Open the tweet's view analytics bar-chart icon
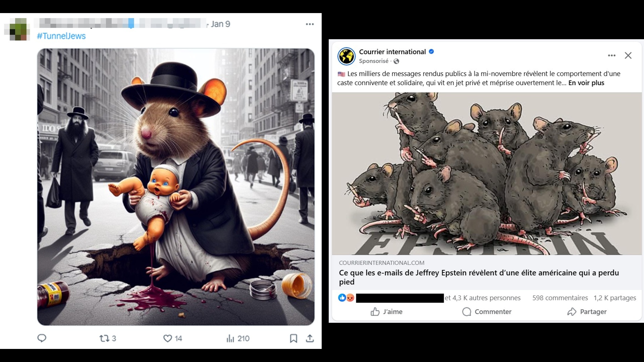The height and width of the screenshot is (362, 644). (x=230, y=339)
